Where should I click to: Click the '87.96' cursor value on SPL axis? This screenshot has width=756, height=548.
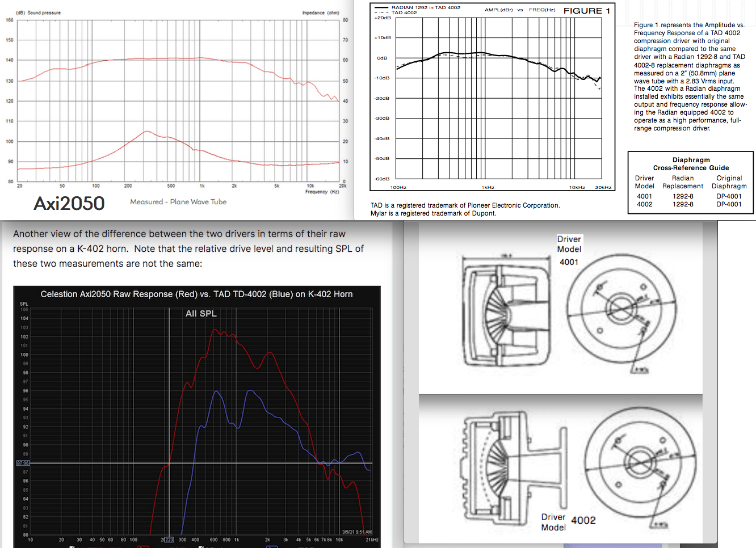click(23, 463)
